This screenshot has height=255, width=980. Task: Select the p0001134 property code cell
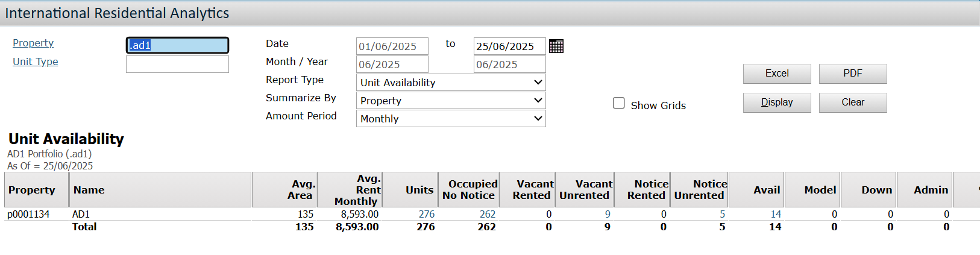point(28,214)
